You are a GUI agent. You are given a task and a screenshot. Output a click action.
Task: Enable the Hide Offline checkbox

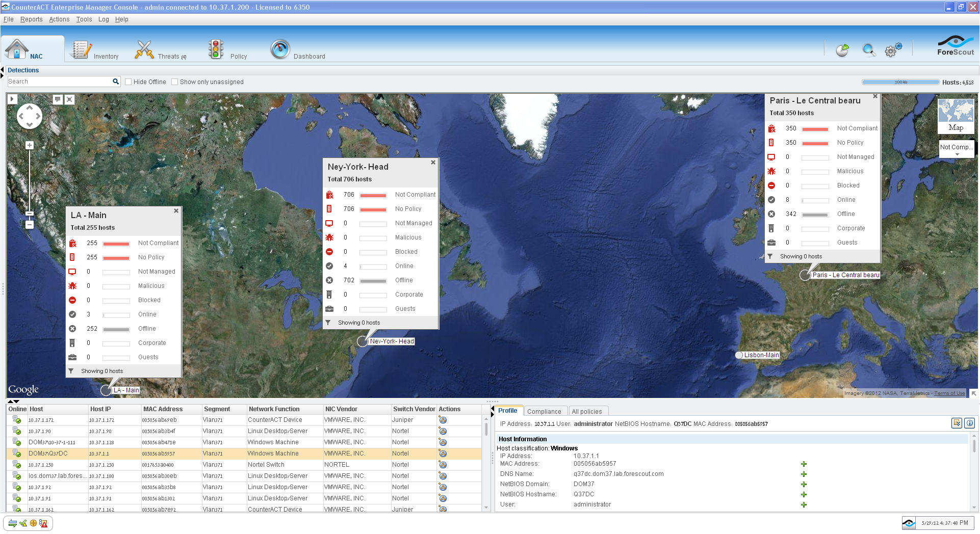[x=128, y=82]
